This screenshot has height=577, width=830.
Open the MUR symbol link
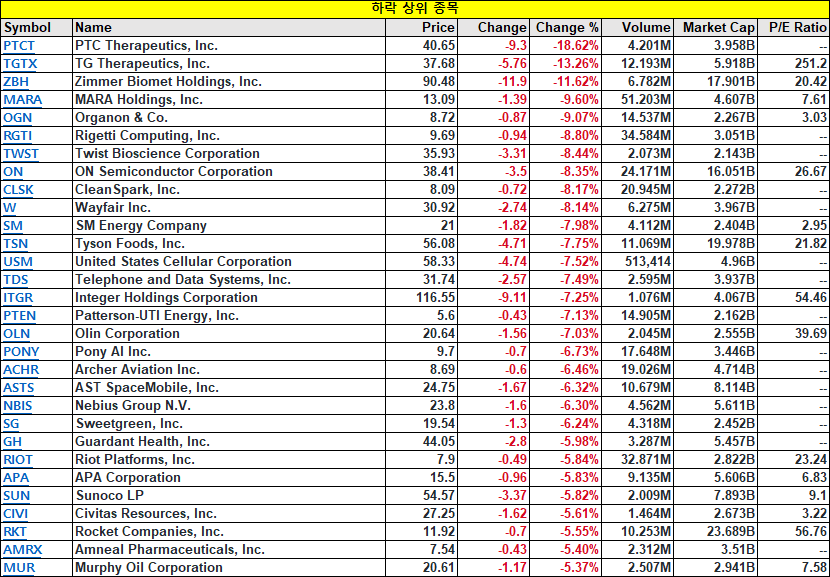[x=19, y=567]
